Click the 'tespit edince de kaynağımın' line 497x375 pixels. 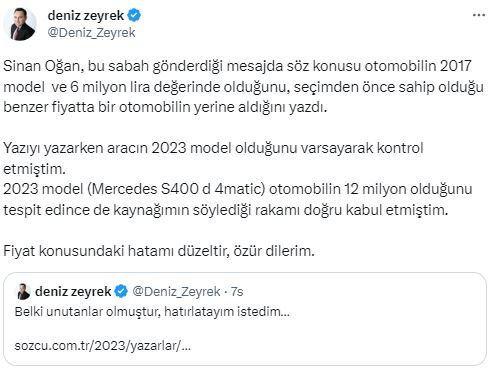pyautogui.click(x=226, y=210)
